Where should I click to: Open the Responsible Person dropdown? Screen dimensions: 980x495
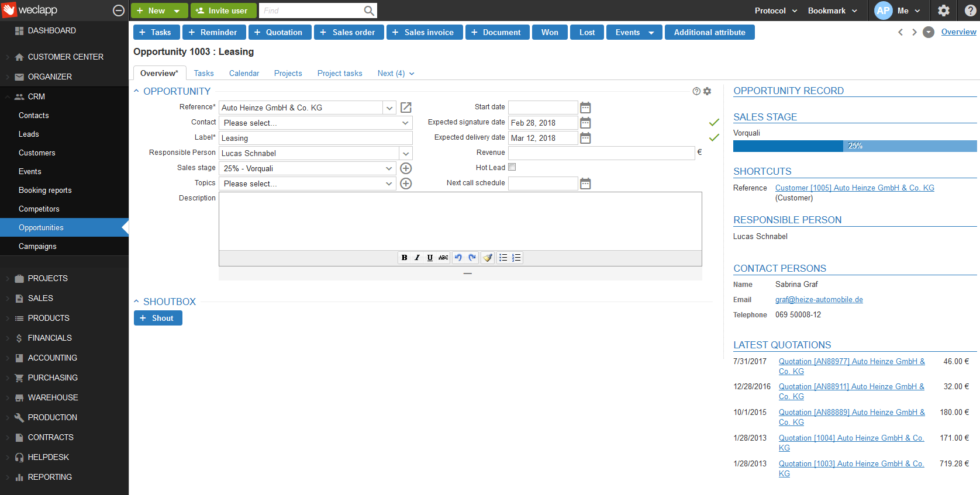[406, 153]
